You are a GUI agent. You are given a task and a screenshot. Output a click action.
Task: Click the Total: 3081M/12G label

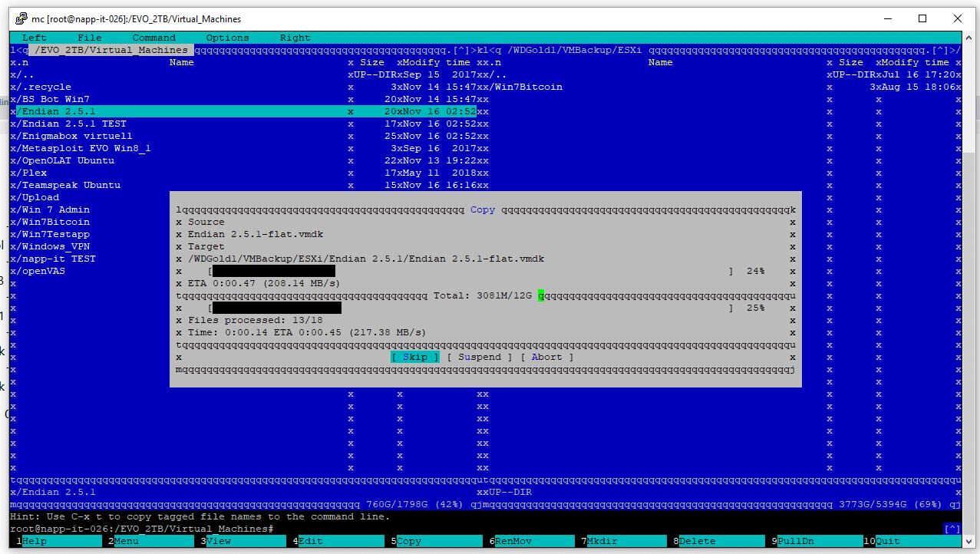(482, 295)
